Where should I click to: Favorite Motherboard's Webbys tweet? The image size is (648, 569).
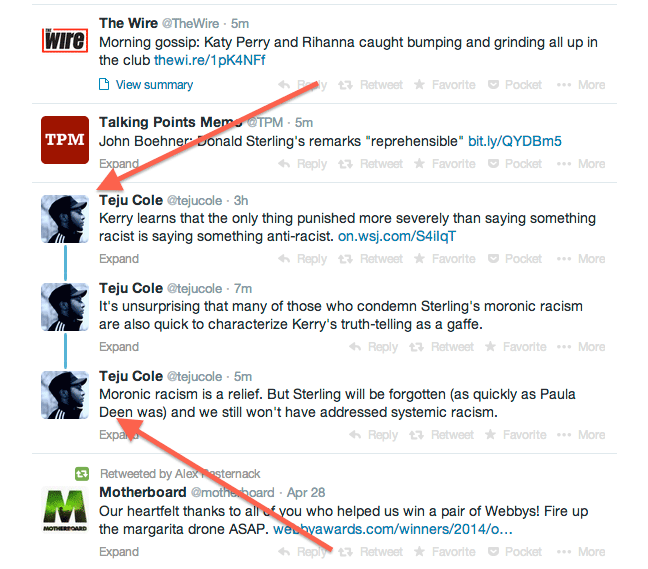click(445, 552)
